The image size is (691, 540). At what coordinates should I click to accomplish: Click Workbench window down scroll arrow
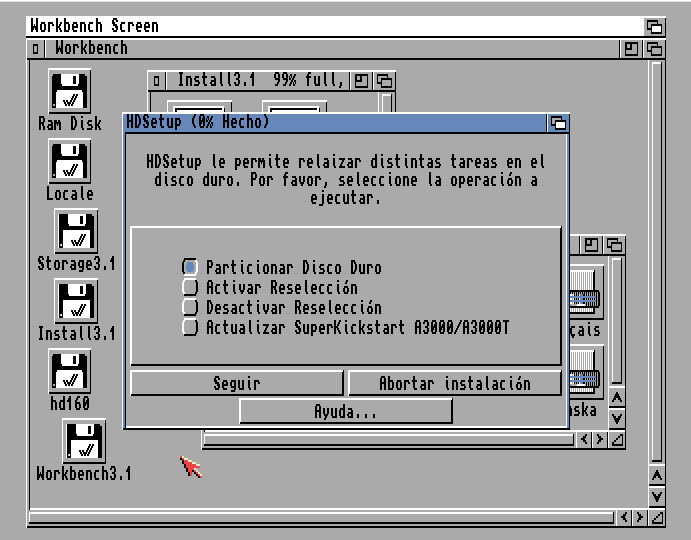click(656, 496)
